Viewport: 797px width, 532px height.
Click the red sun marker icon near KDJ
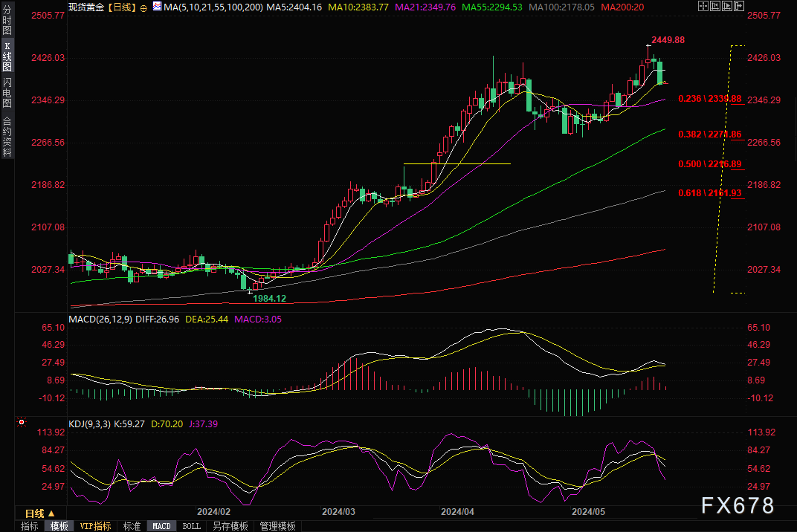point(21,423)
